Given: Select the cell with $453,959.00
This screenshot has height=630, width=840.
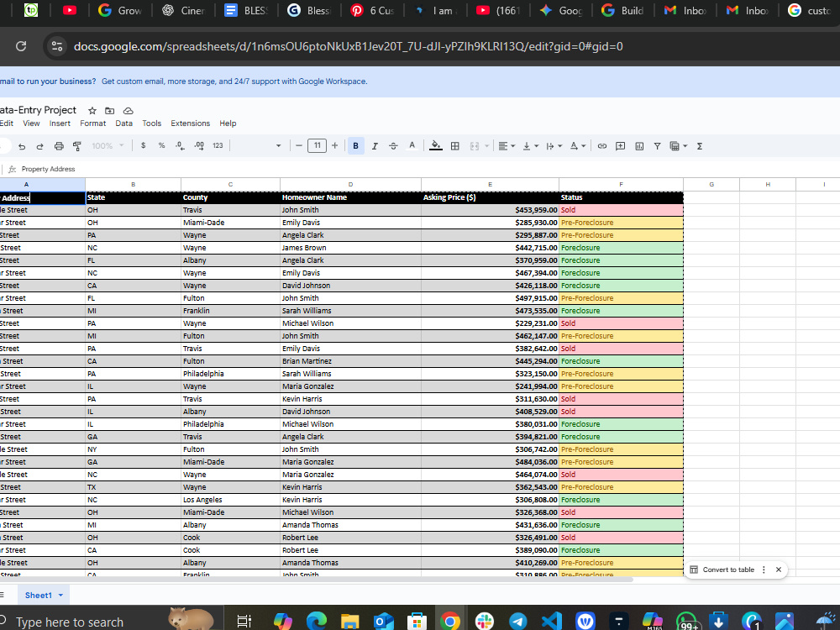Looking at the screenshot, I should click(x=490, y=210).
